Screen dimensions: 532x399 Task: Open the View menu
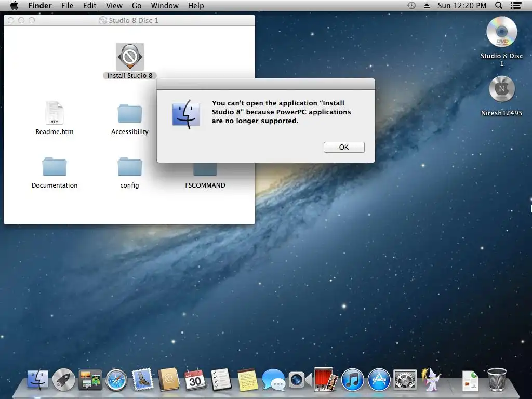tap(114, 5)
